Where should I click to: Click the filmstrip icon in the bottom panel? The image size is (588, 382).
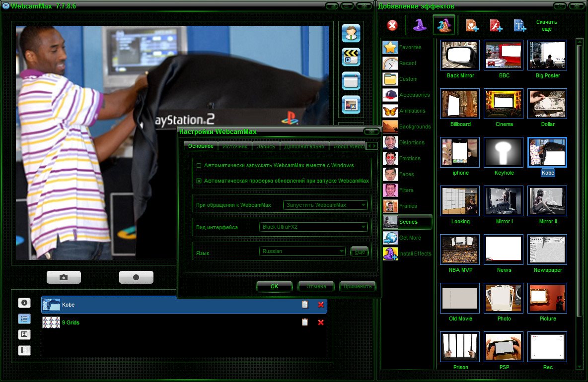pos(24,350)
